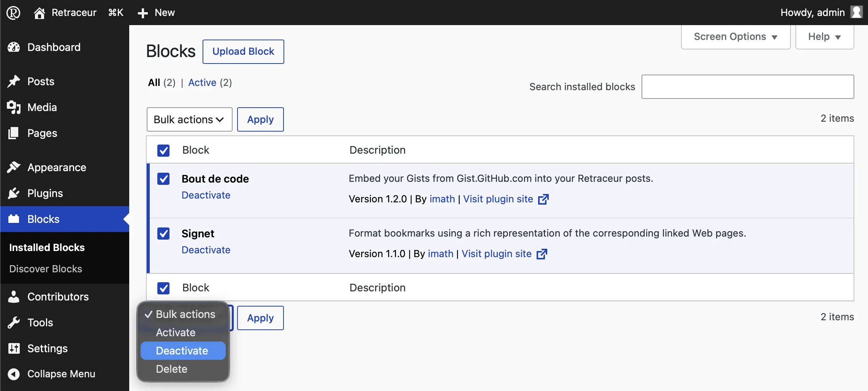This screenshot has width=868, height=391.
Task: Select Delete in the bulk actions list
Action: coord(183,369)
